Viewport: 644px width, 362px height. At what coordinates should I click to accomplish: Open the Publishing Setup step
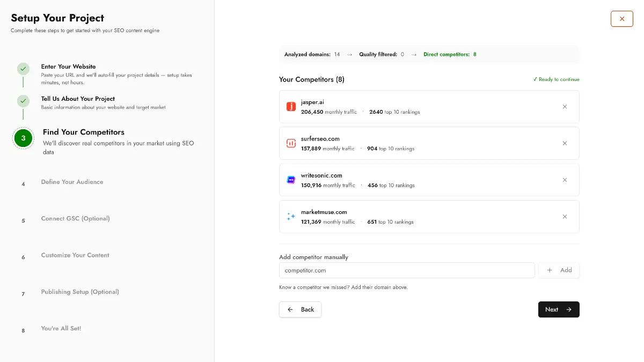coord(80,292)
